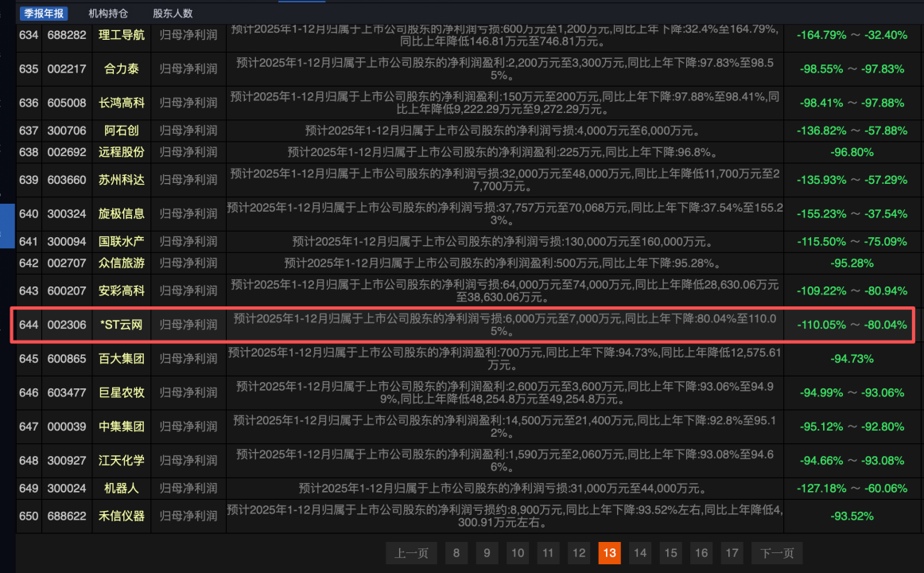
Task: Open stock name *ST云网
Action: [122, 325]
